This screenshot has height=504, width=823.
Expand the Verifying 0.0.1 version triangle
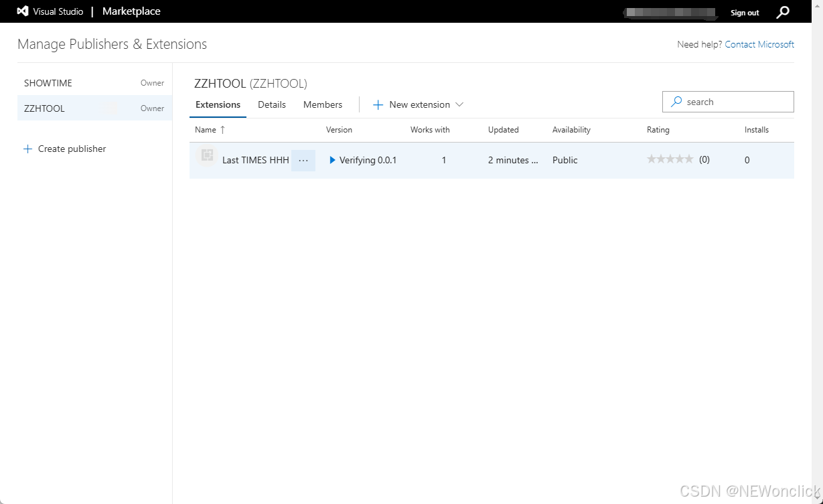click(x=333, y=160)
